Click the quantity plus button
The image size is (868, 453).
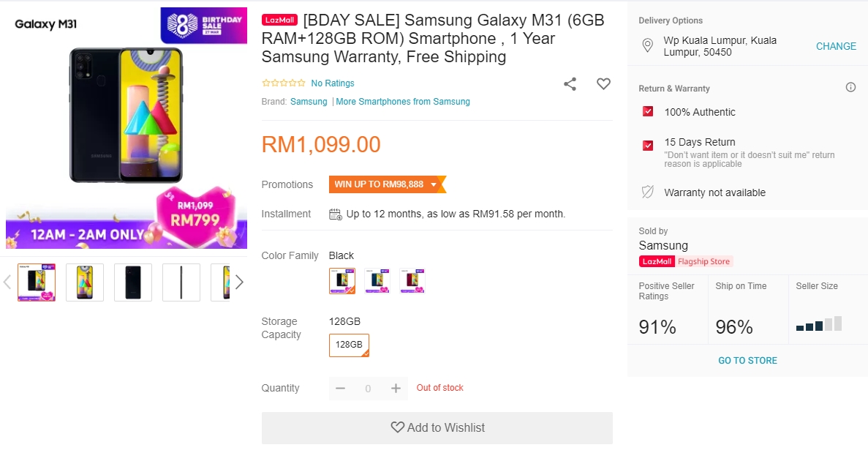coord(396,389)
